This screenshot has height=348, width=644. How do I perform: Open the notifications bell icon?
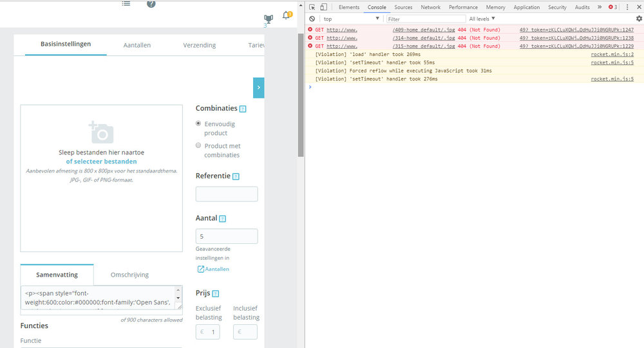287,15
